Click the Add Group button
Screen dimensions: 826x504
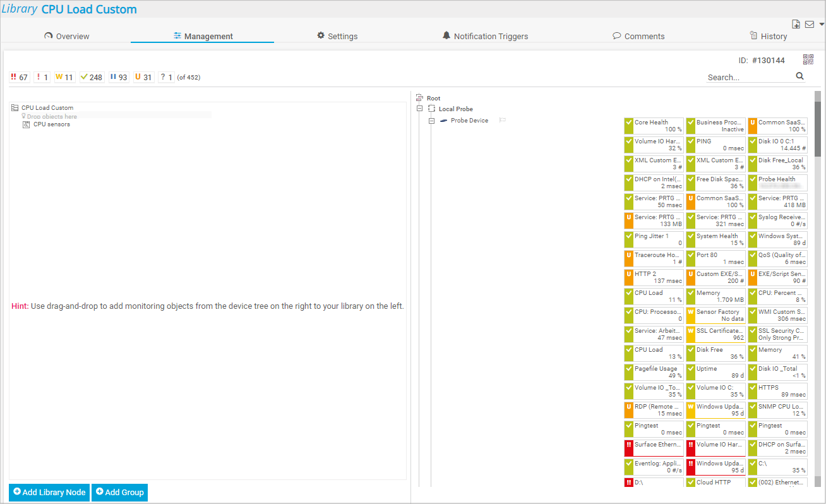click(x=119, y=492)
